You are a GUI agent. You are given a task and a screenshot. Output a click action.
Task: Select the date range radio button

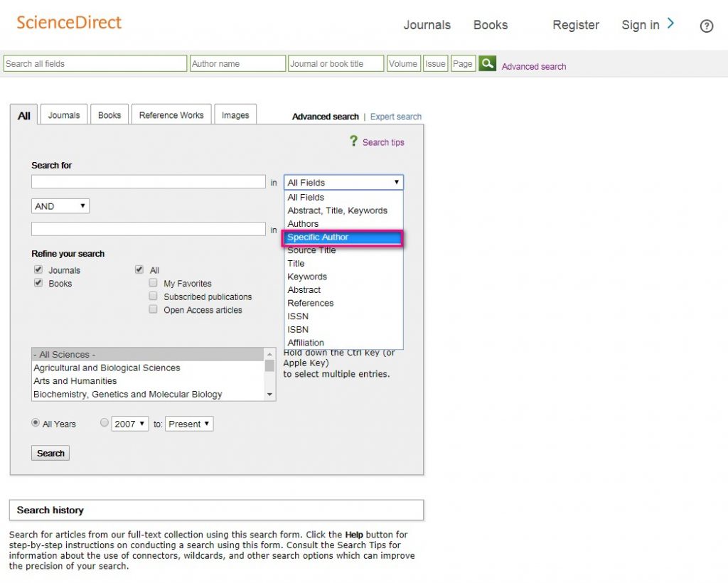[x=105, y=422]
